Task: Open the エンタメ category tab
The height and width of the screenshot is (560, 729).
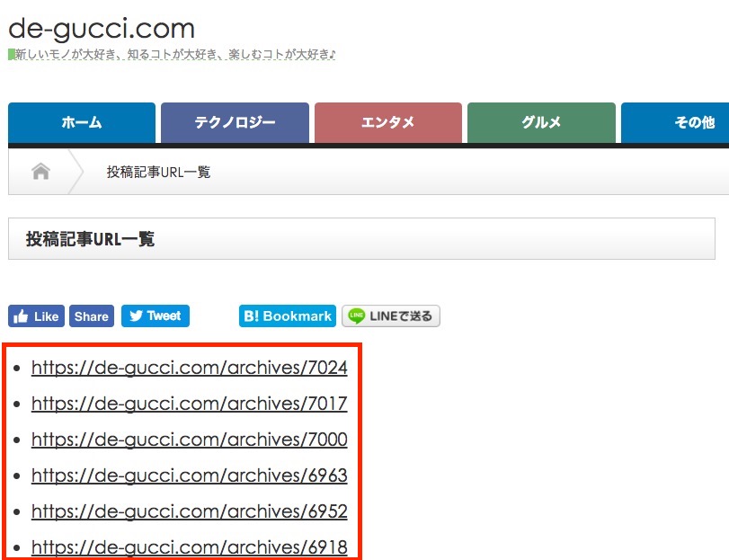Action: pyautogui.click(x=388, y=123)
